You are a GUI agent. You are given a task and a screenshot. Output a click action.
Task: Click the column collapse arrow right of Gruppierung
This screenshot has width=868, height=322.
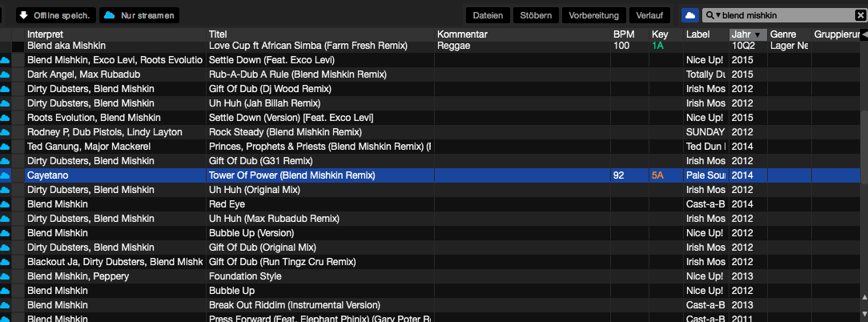(x=864, y=34)
